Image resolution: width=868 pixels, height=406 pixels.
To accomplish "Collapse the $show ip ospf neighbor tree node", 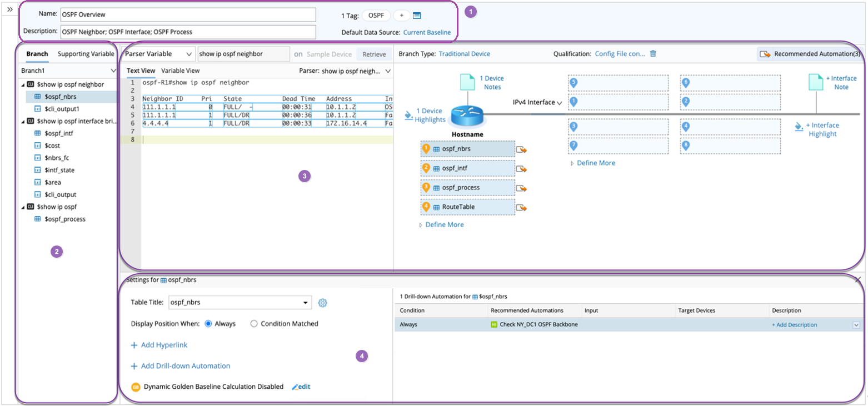I will point(22,84).
